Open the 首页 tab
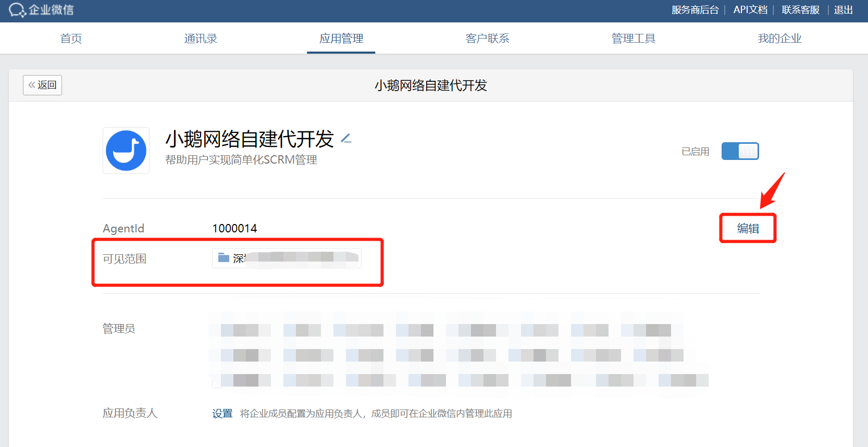The image size is (868, 447). tap(71, 39)
